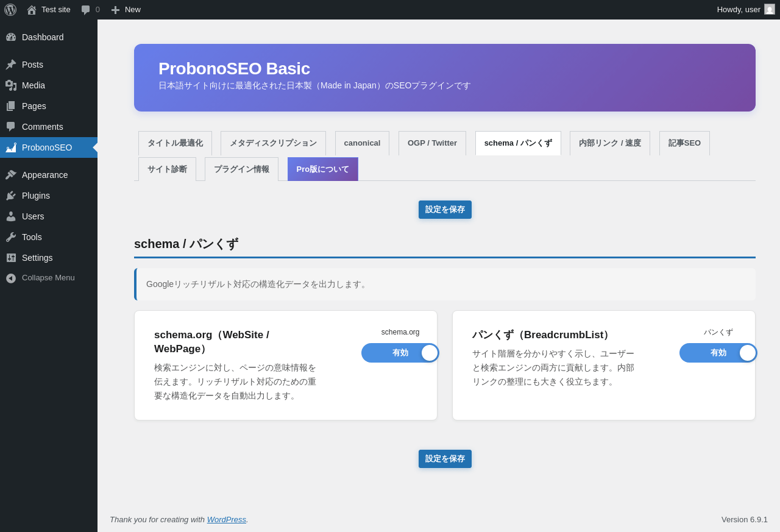Click the Settings sliders icon
Screen dimensions: 780x532
click(11, 258)
